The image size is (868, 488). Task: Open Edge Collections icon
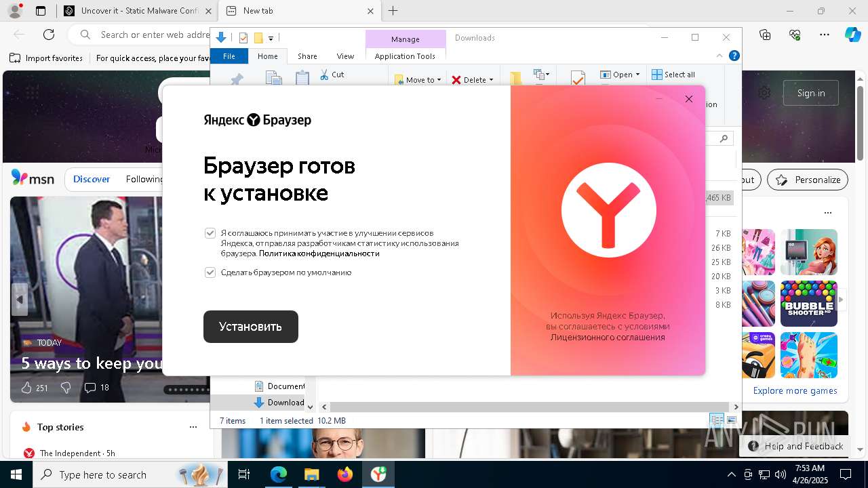click(765, 35)
